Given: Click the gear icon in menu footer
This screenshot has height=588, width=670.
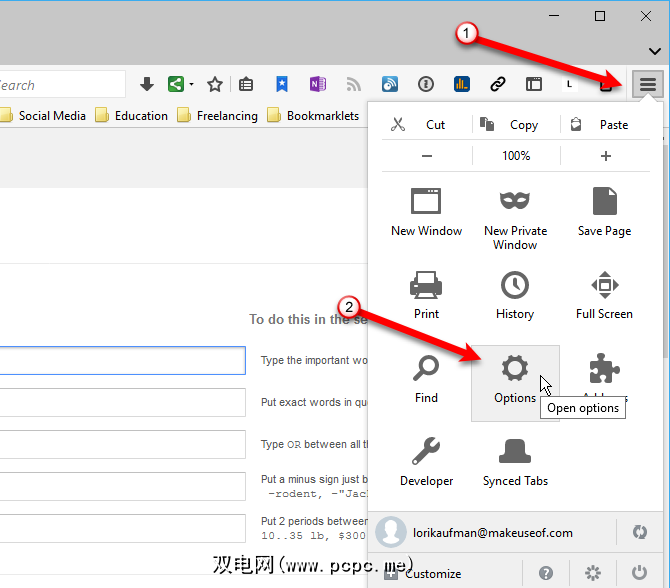Looking at the screenshot, I should [x=593, y=573].
